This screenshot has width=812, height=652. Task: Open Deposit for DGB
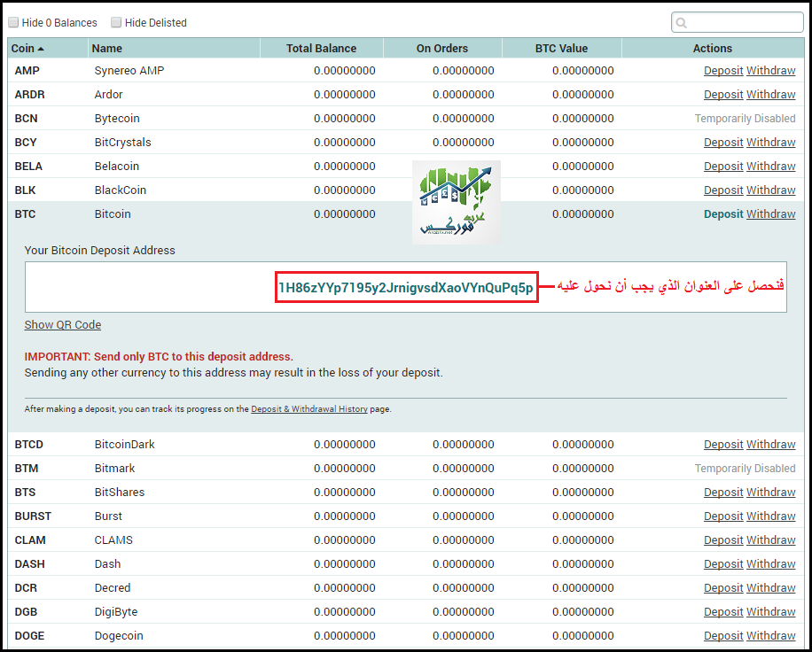pos(723,611)
